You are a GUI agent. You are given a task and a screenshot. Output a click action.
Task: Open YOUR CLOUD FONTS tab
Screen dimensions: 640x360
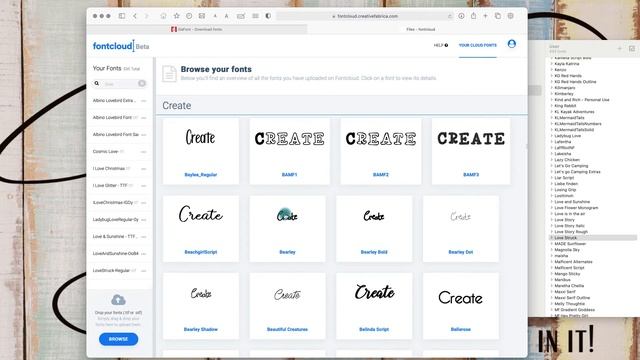tap(478, 45)
